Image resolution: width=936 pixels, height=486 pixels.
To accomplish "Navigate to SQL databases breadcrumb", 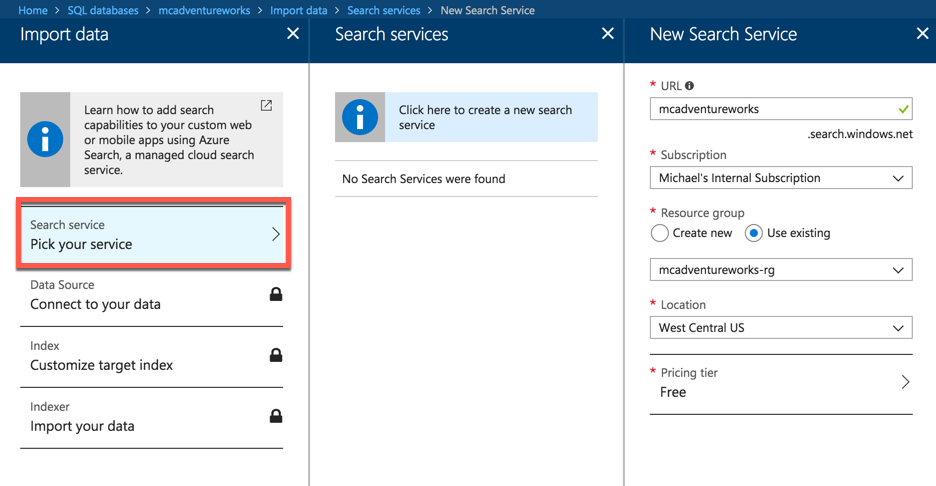I will point(103,10).
